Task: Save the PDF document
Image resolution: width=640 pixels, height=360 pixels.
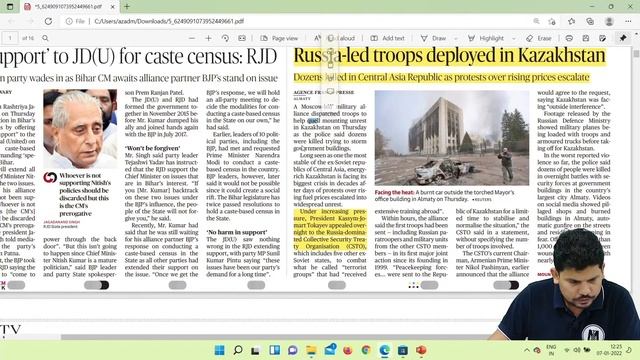Action: point(586,38)
